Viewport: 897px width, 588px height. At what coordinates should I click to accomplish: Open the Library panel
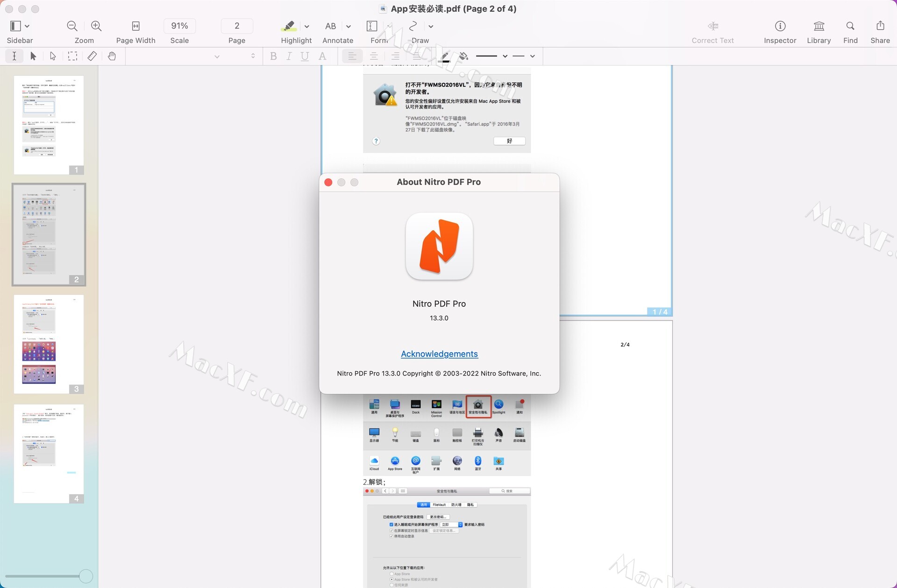click(819, 26)
